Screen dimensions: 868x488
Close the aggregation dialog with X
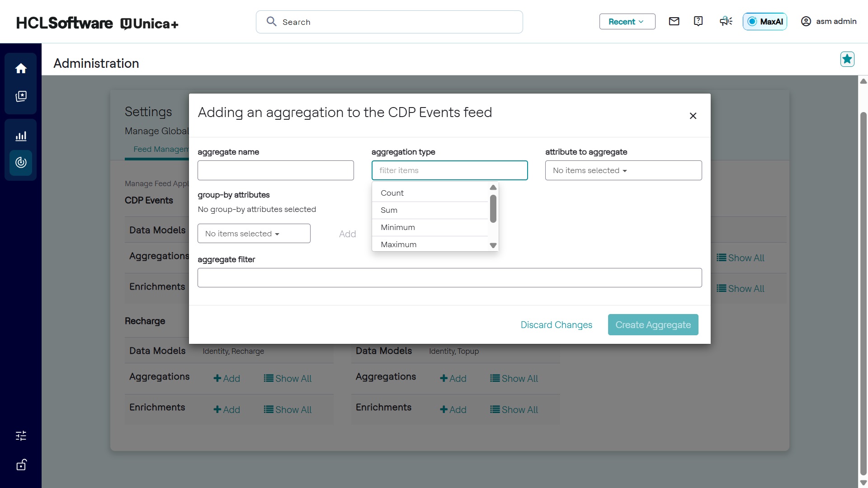coord(693,116)
